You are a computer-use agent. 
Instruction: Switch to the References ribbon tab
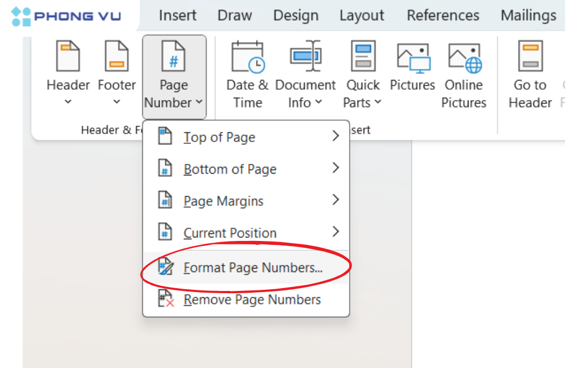pos(443,16)
